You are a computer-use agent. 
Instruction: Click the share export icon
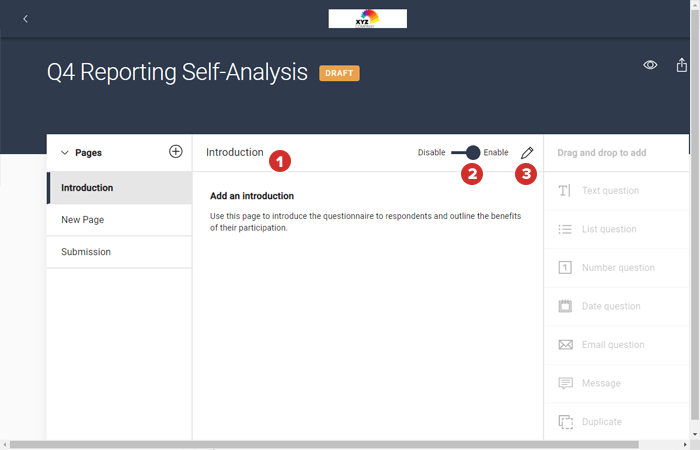[682, 65]
